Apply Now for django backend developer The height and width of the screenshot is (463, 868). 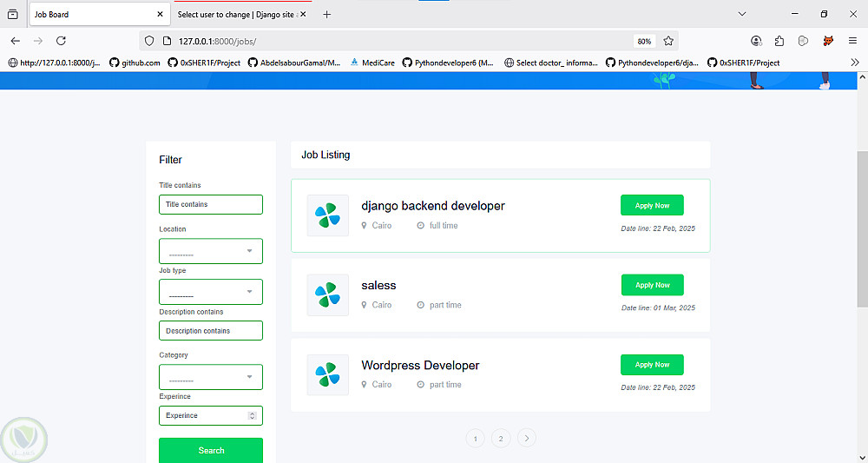point(652,206)
